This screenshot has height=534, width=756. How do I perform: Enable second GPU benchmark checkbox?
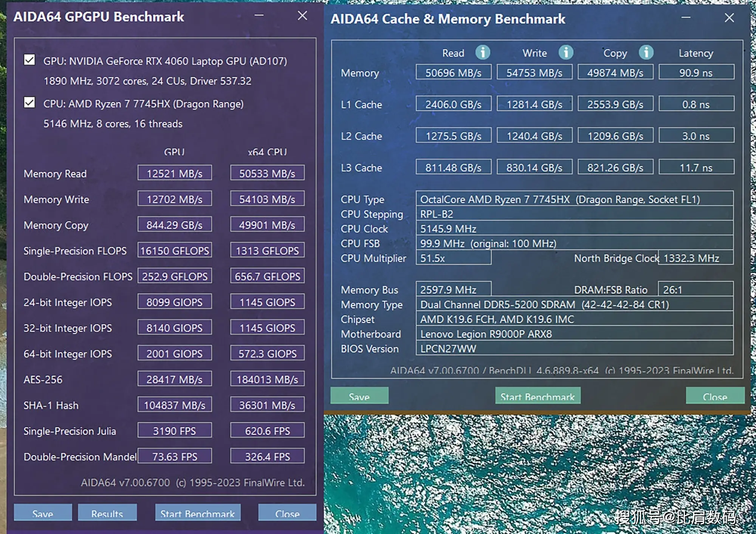(30, 97)
